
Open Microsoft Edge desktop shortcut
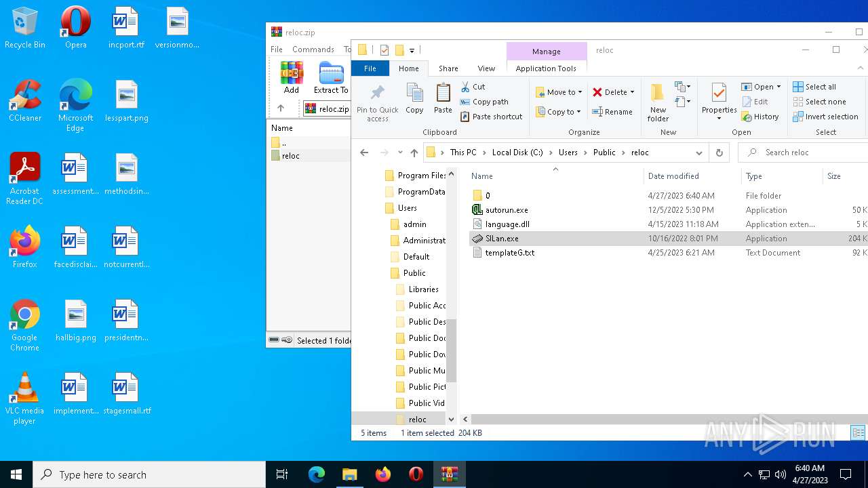tap(75, 106)
